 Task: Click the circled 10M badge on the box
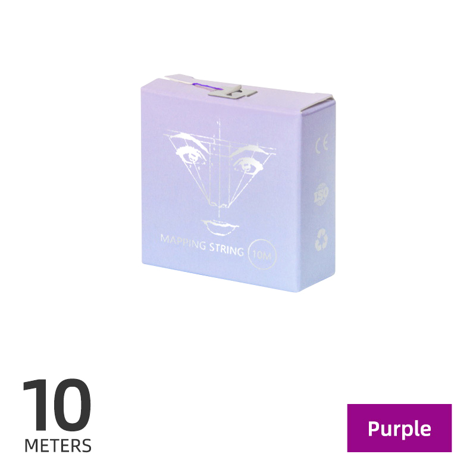(262, 255)
